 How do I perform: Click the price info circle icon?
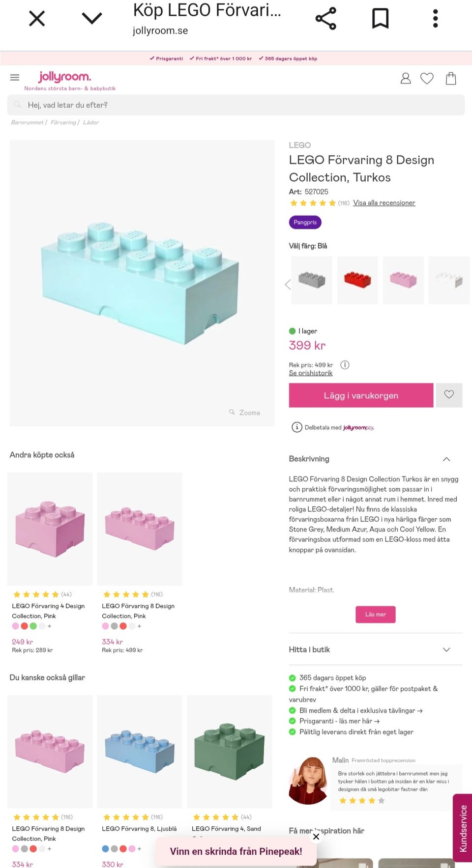[x=345, y=365]
